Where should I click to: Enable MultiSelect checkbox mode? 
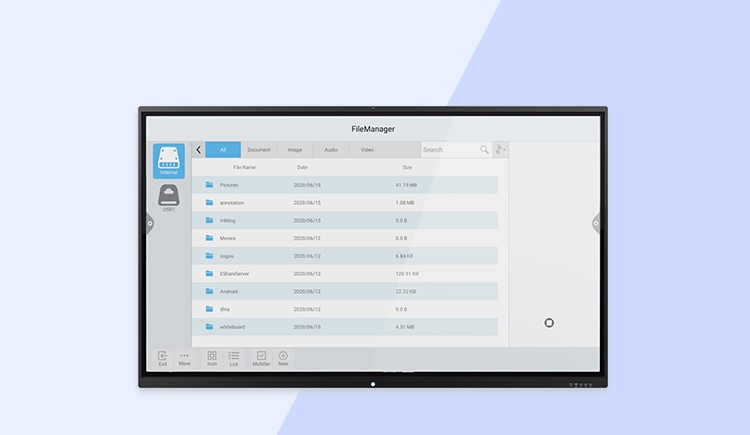tap(261, 357)
